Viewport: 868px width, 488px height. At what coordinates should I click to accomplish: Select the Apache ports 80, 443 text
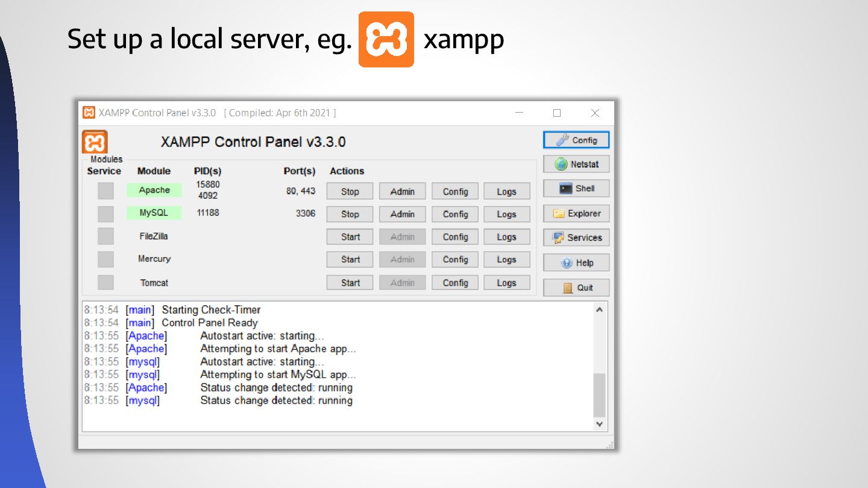coord(301,191)
